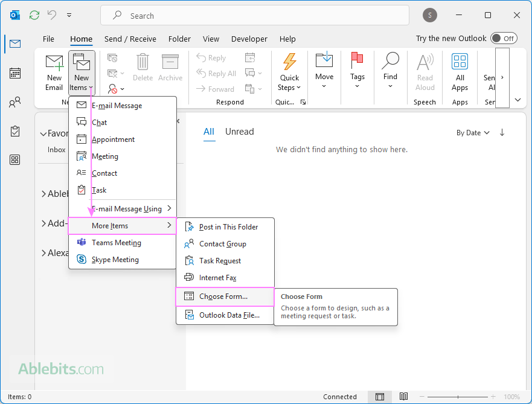This screenshot has width=532, height=404.
Task: Choose E-mail Message from menu
Action: 123,106
